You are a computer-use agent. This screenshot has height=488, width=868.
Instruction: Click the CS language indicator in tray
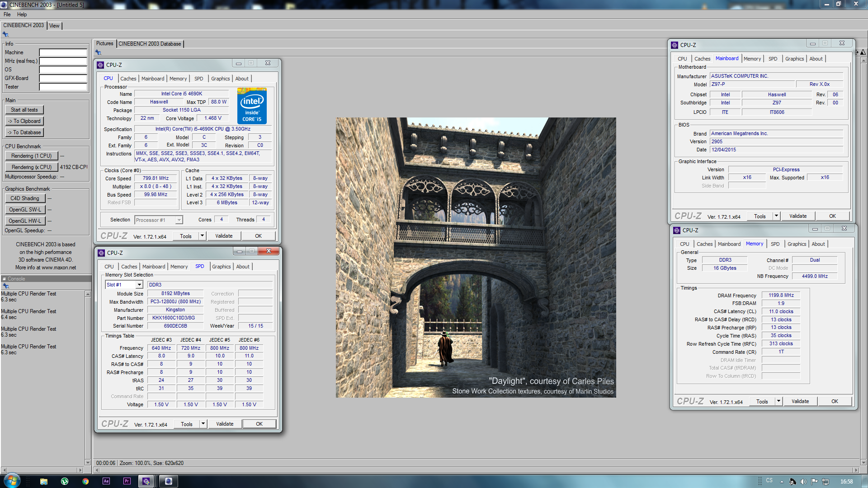point(769,481)
